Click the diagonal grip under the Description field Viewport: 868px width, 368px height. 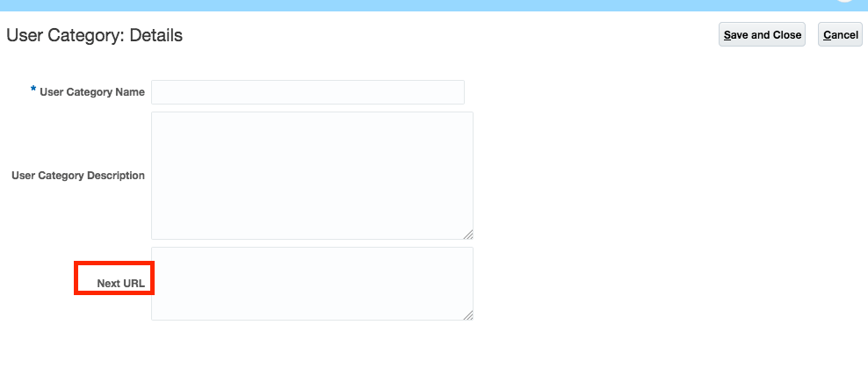(468, 235)
